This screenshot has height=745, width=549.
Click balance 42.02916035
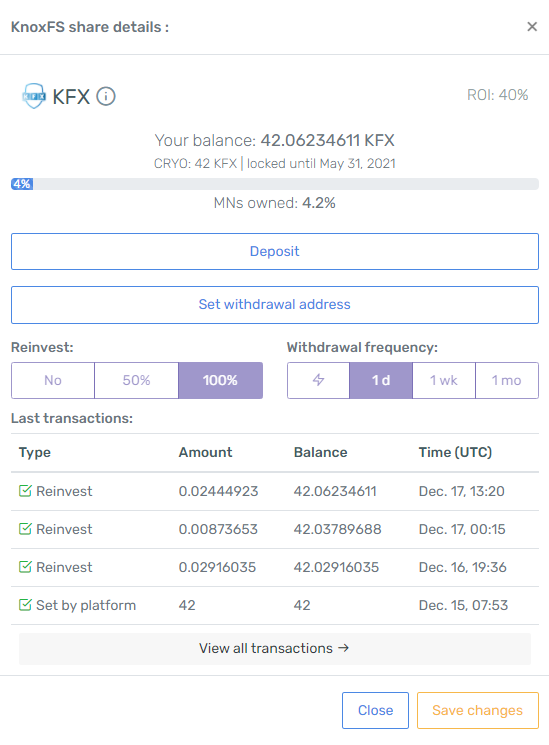337,567
